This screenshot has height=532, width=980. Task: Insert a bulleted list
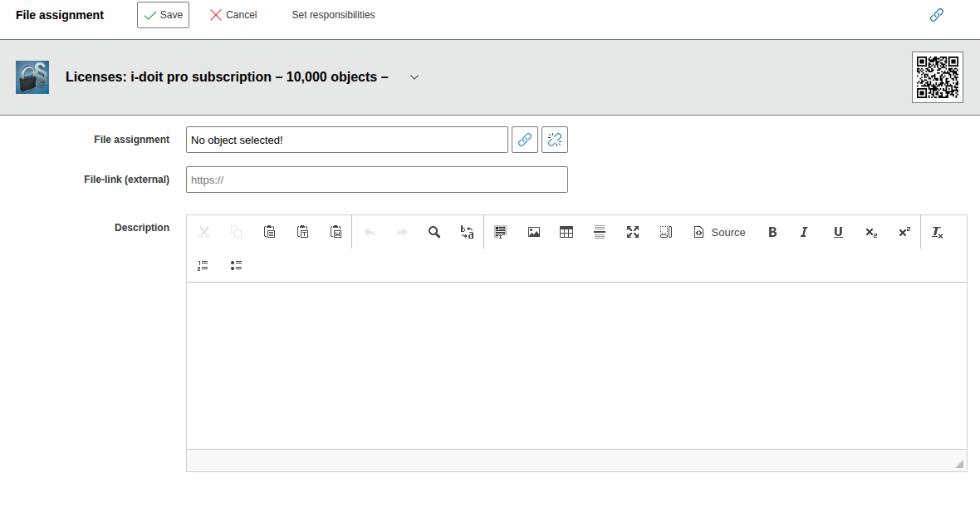(236, 265)
